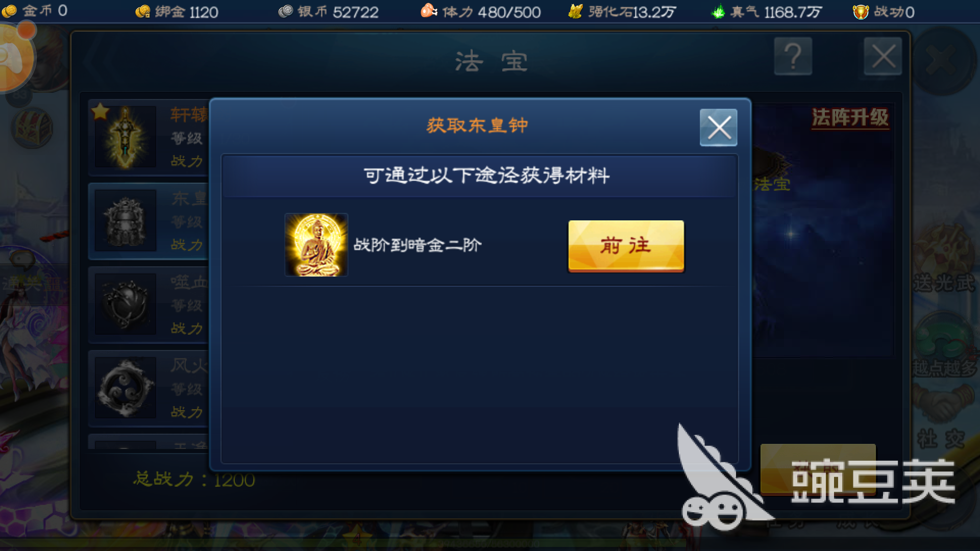Image resolution: width=980 pixels, height=551 pixels.
Task: Click the 银币 silver coin icon
Action: click(x=285, y=11)
